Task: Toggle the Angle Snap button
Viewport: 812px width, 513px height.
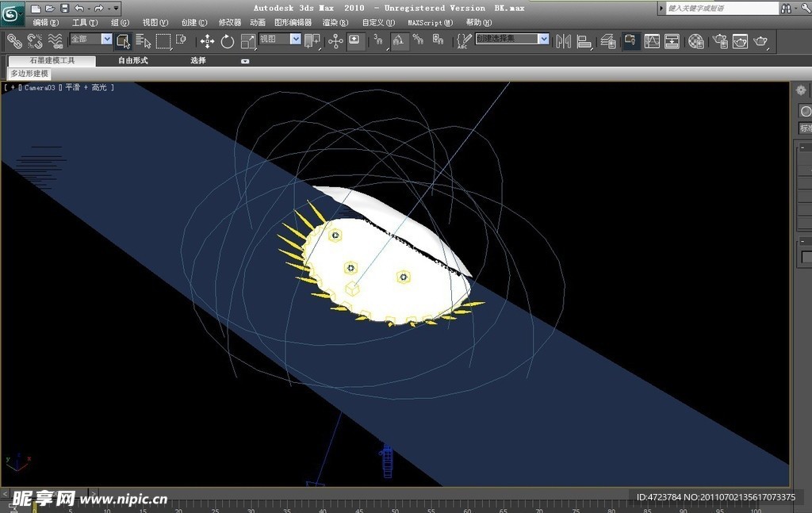Action: pyautogui.click(x=398, y=40)
